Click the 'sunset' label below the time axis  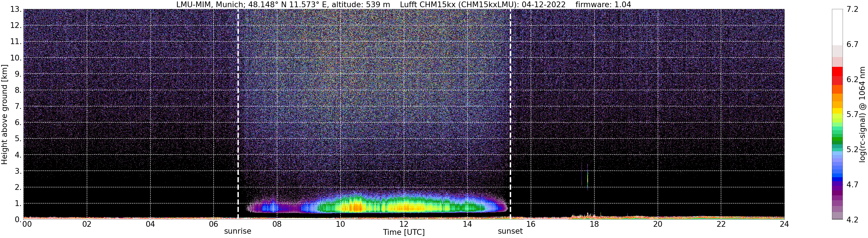[510, 231]
